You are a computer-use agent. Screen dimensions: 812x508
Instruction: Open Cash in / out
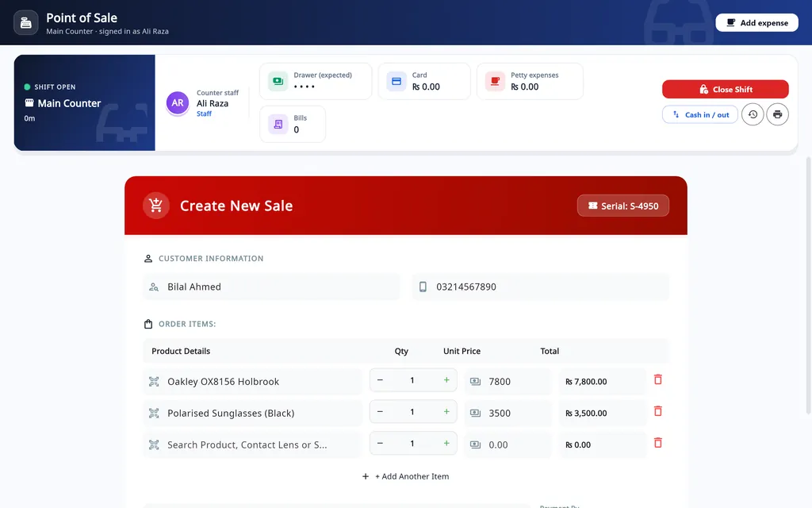coord(699,114)
